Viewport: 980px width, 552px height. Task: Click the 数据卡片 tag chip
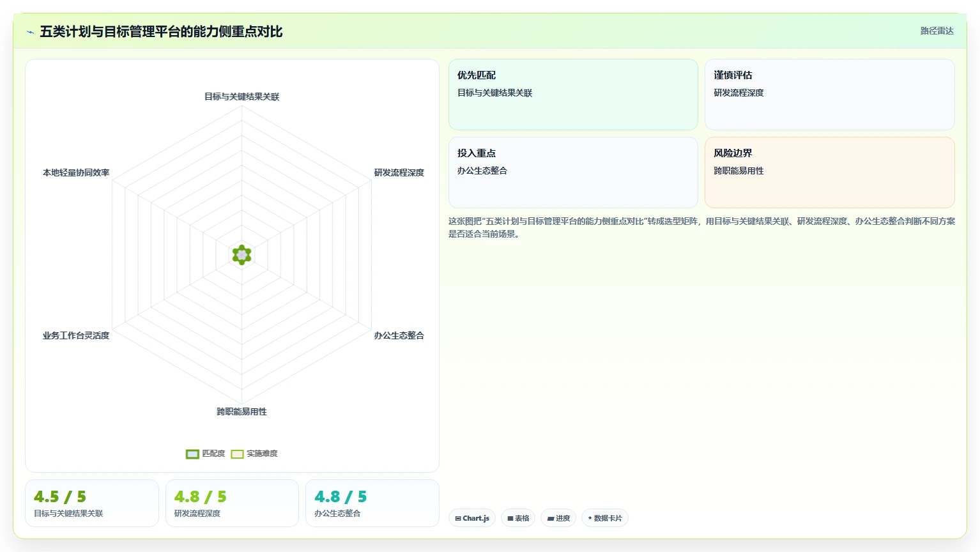click(x=604, y=518)
